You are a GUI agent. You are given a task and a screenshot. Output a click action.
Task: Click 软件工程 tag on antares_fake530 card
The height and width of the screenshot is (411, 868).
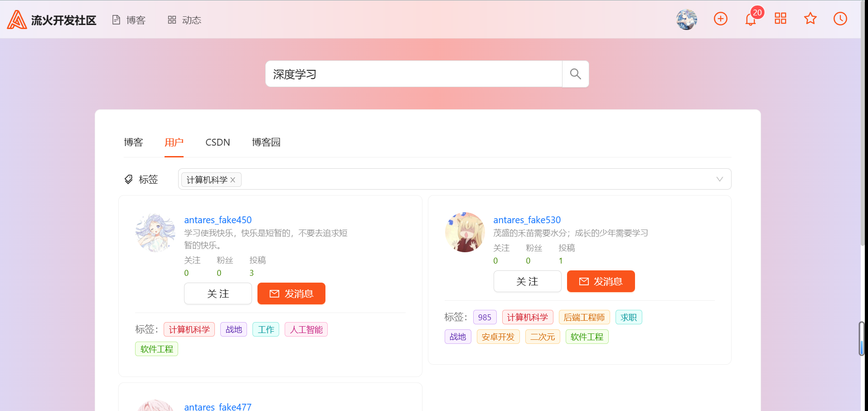[587, 337]
